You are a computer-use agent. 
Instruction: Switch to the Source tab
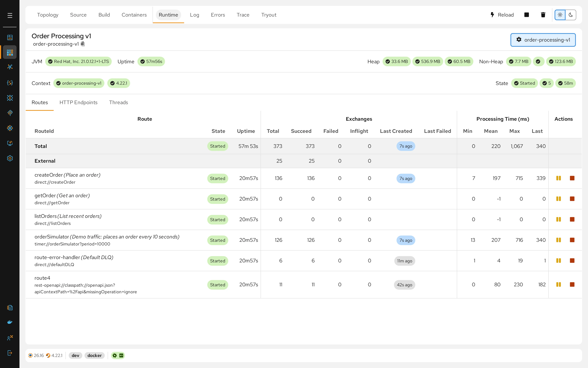coord(78,15)
